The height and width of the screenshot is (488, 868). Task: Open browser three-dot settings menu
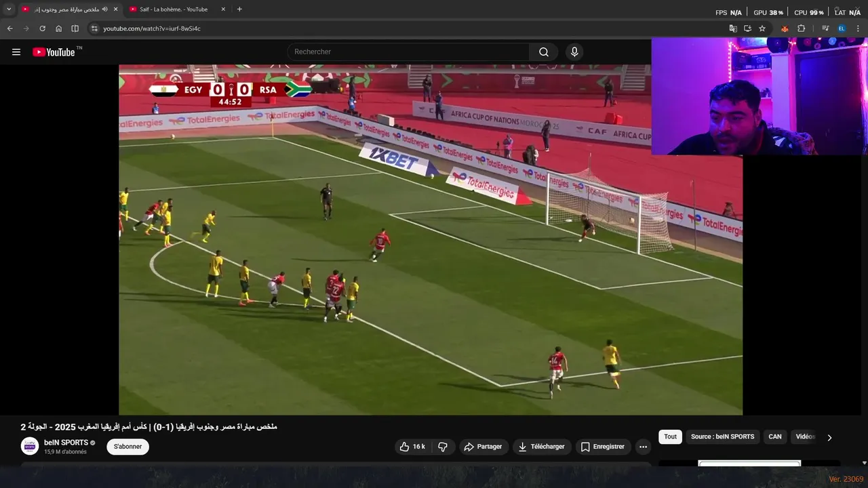(859, 28)
